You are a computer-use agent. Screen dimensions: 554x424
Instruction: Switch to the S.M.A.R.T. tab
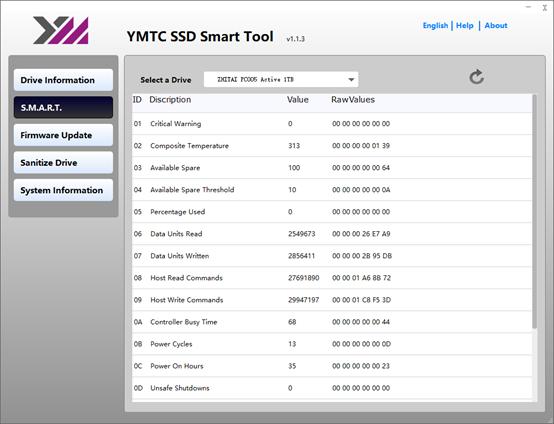[64, 107]
